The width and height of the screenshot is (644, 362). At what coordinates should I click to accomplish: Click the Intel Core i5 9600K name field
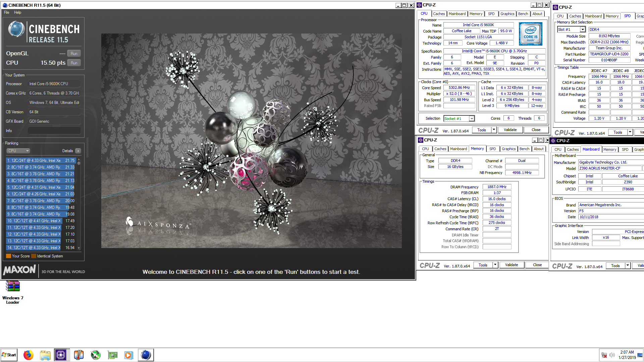[478, 25]
